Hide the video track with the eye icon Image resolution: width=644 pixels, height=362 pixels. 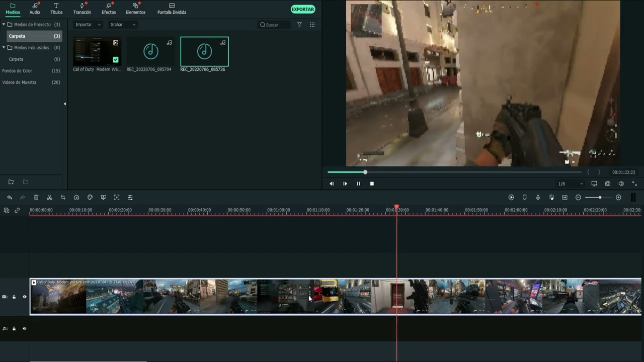(24, 297)
